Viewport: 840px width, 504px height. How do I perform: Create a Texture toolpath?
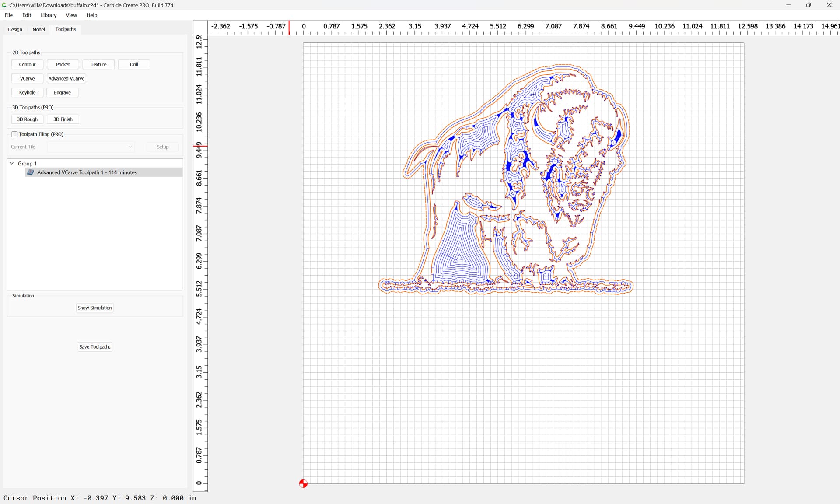coord(98,64)
